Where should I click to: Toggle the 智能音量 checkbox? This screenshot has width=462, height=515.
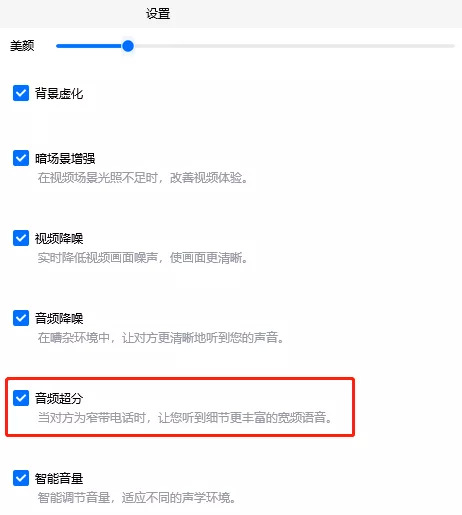pos(21,478)
